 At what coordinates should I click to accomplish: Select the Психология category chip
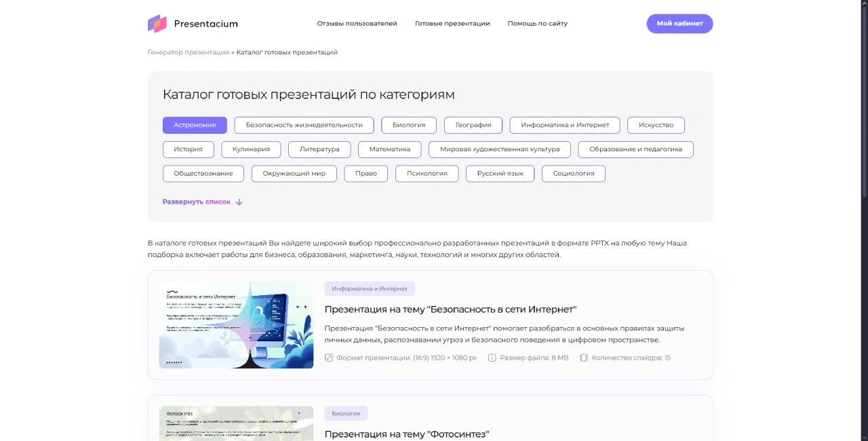427,174
